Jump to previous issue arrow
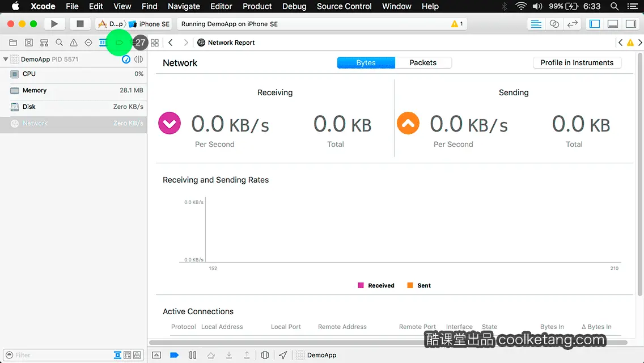This screenshot has width=644, height=363. tap(621, 43)
